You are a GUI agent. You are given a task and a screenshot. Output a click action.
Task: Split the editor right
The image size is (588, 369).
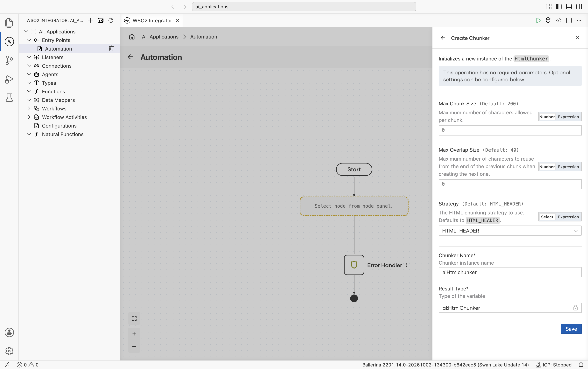click(569, 20)
